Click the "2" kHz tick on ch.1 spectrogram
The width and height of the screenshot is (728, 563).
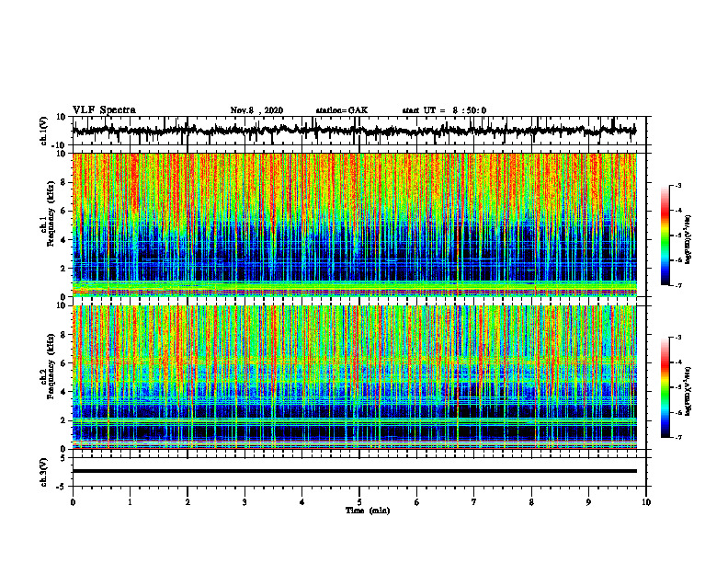(63, 268)
